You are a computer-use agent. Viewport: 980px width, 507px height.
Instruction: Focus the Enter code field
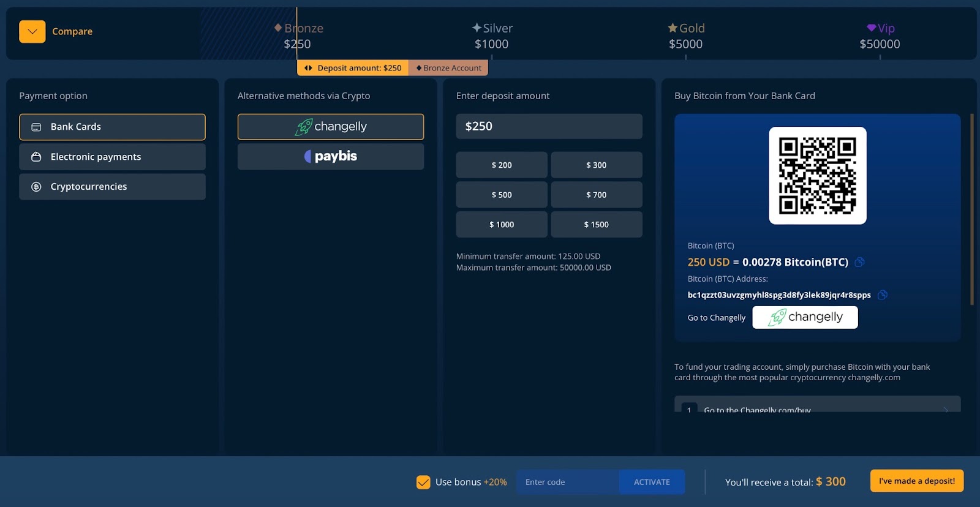568,483
